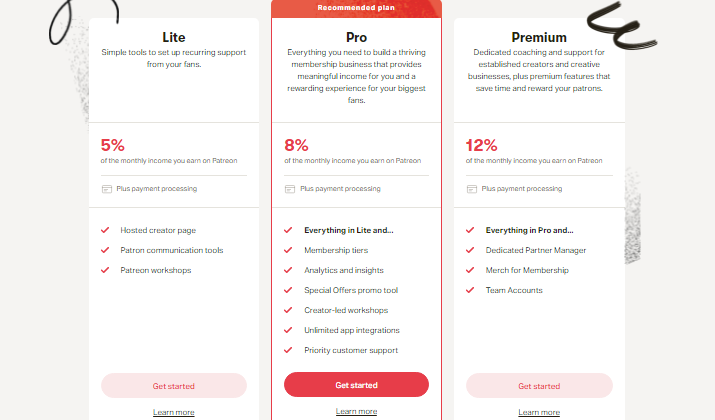The height and width of the screenshot is (420, 715).
Task: Click the 12% Premium fee text
Action: pyautogui.click(x=482, y=145)
